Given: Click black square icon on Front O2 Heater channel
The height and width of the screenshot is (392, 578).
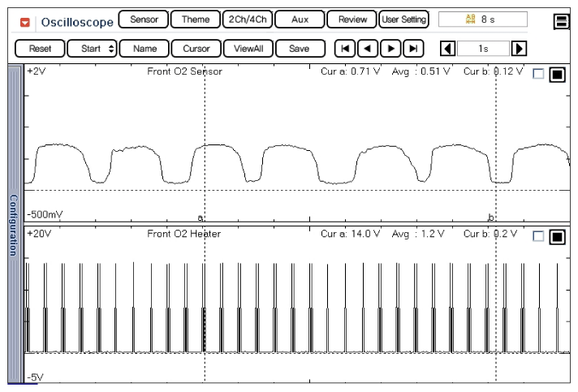Looking at the screenshot, I should [x=557, y=237].
